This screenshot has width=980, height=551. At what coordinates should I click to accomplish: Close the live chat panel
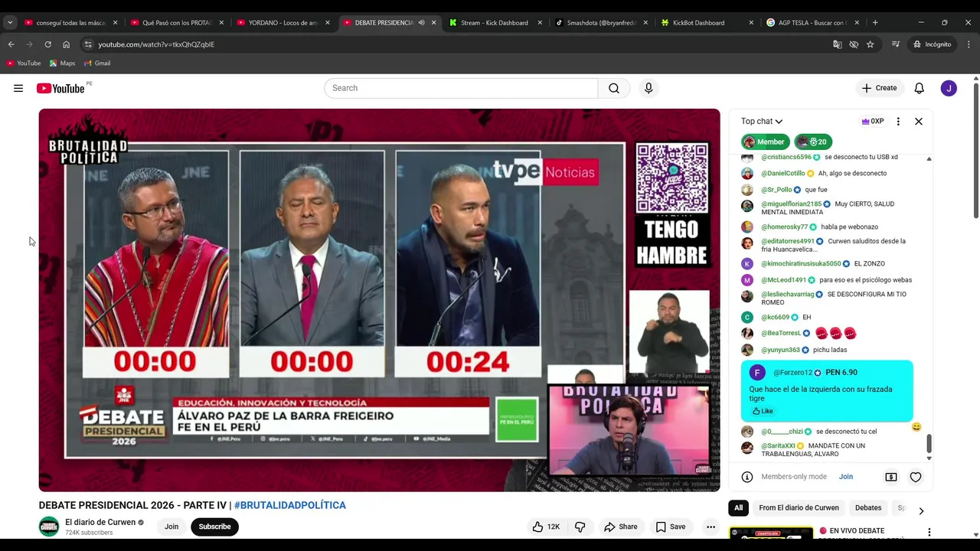[x=919, y=121]
